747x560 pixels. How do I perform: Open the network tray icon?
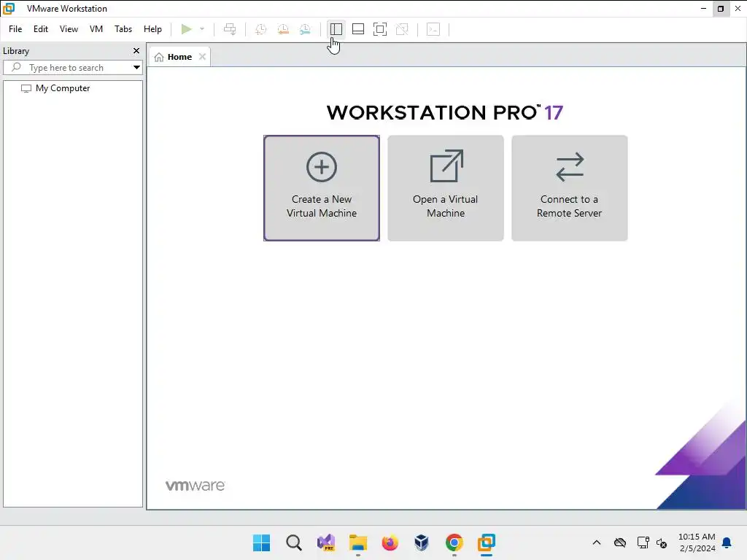[643, 542]
